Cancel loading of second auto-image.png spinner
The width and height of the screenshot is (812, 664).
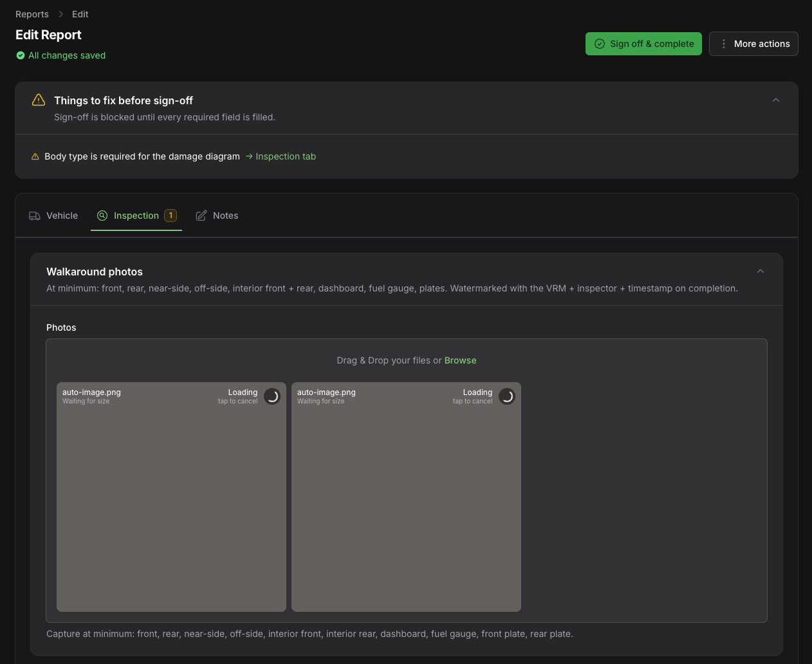pyautogui.click(x=507, y=396)
